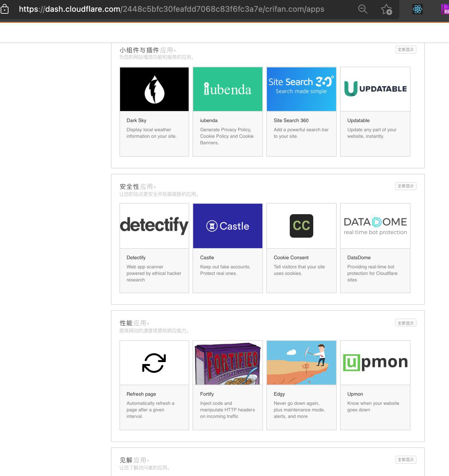
Task: Click the Site Search 360 title text
Action: 291,120
